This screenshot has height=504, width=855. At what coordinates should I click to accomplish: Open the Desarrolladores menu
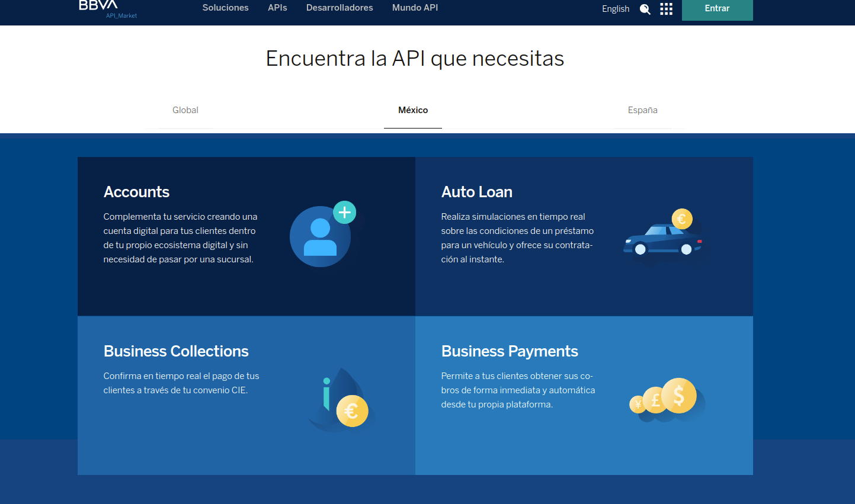340,8
